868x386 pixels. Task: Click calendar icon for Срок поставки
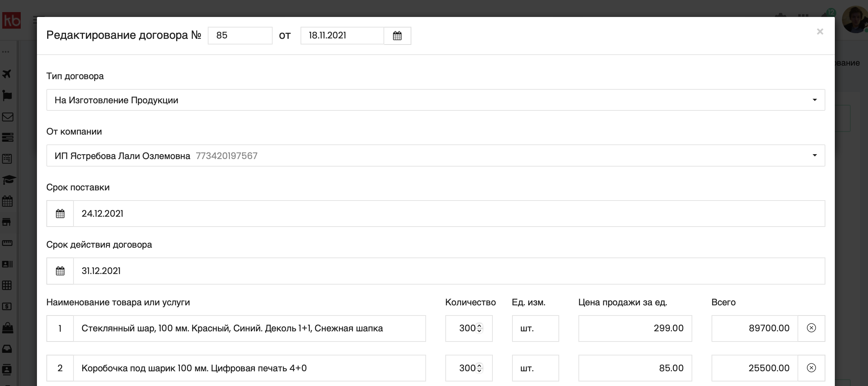click(60, 214)
